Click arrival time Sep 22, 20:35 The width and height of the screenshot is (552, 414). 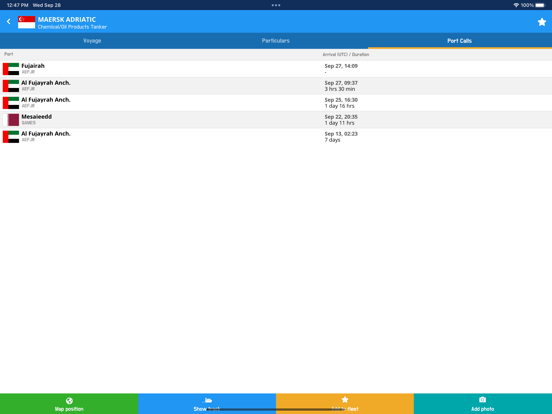point(341,117)
